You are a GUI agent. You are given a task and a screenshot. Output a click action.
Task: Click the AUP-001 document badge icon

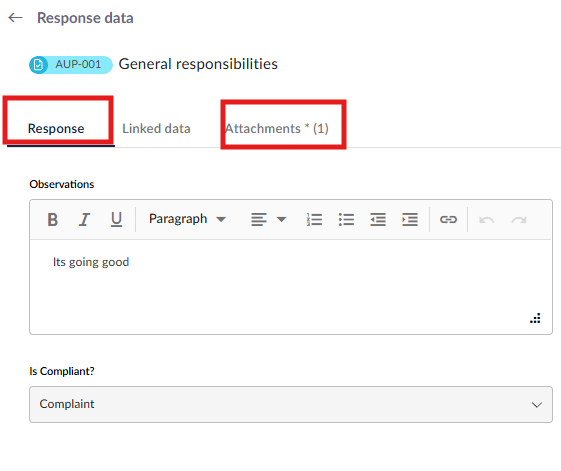pyautogui.click(x=38, y=65)
